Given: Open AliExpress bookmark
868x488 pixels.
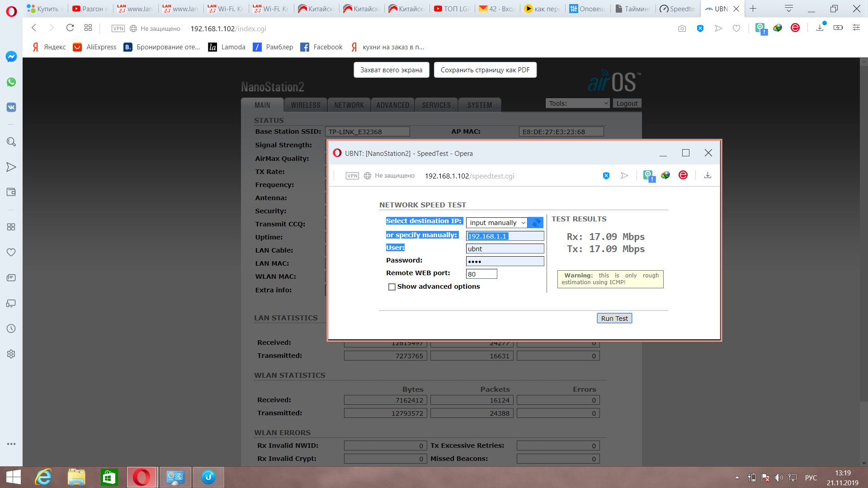Looking at the screenshot, I should click(x=95, y=47).
